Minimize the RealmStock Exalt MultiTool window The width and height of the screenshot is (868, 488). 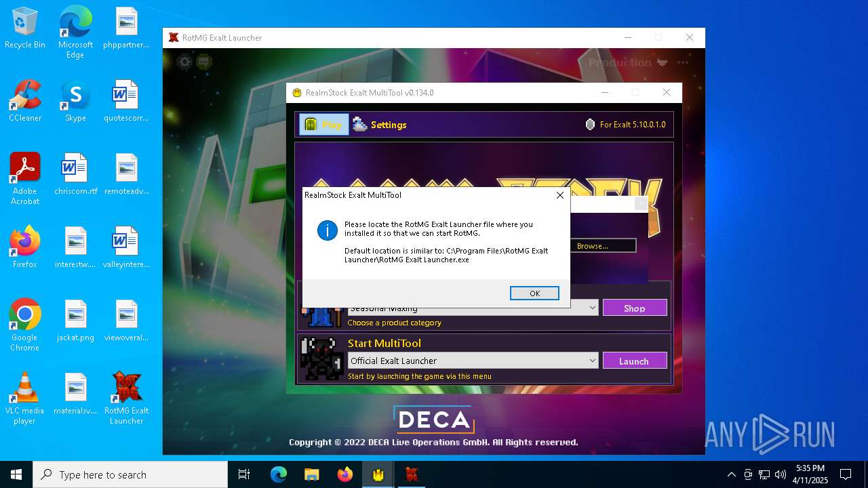click(605, 92)
